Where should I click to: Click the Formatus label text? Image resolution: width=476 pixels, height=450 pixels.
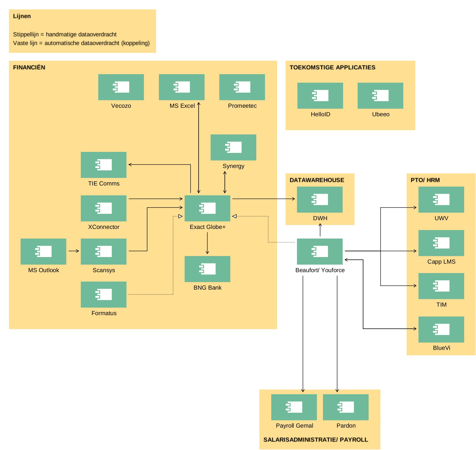point(104,313)
